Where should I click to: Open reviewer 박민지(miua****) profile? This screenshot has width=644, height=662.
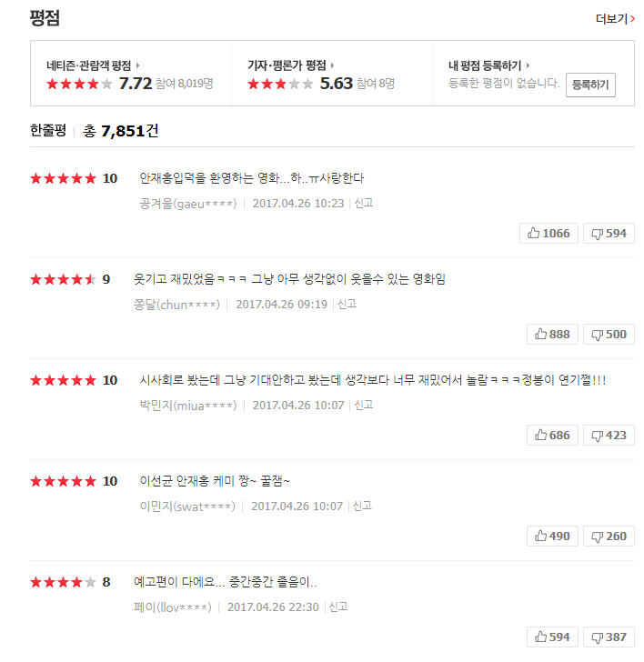[x=187, y=406]
